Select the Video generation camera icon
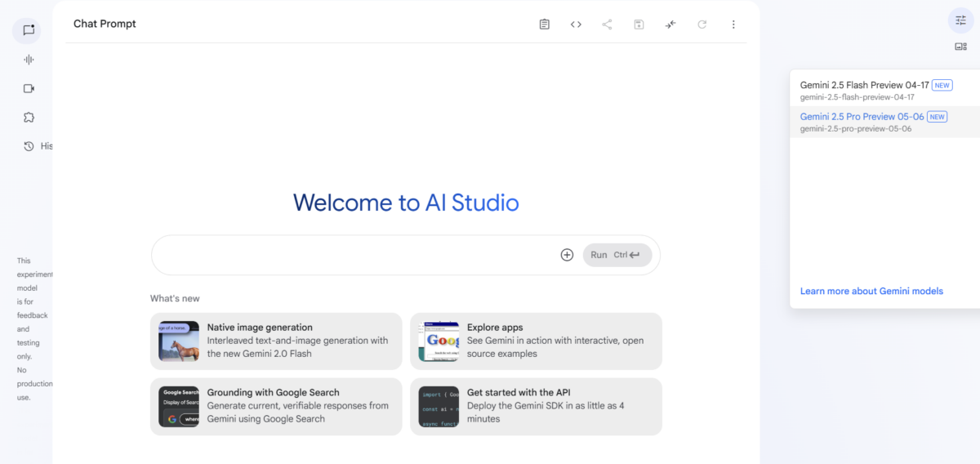Screen dimensions: 980x464 tap(29, 88)
